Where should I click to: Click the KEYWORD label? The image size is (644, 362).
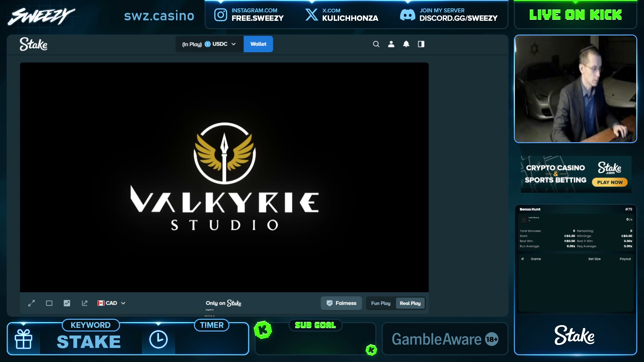(x=91, y=325)
